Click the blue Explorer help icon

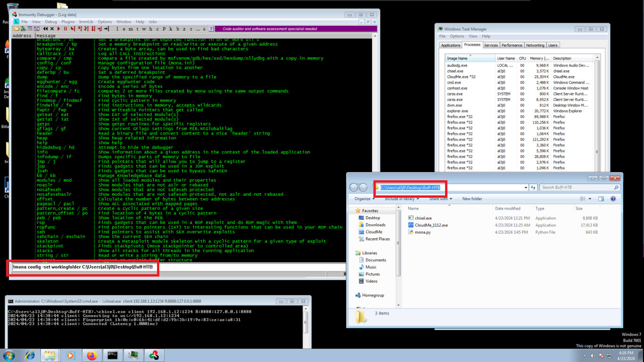coord(613,199)
